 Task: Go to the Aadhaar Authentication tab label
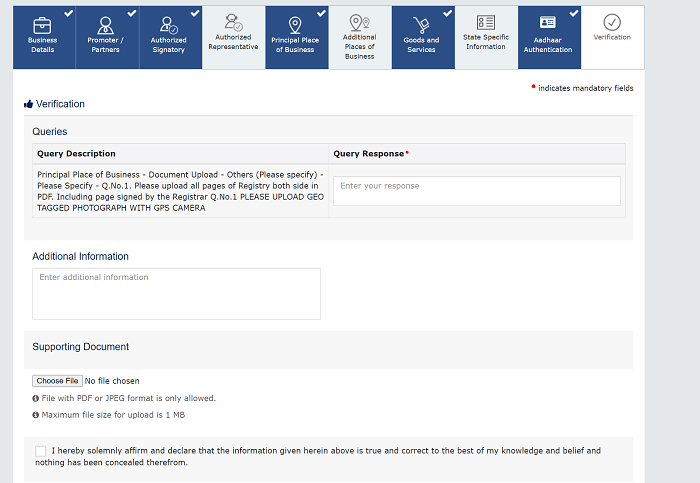point(547,45)
